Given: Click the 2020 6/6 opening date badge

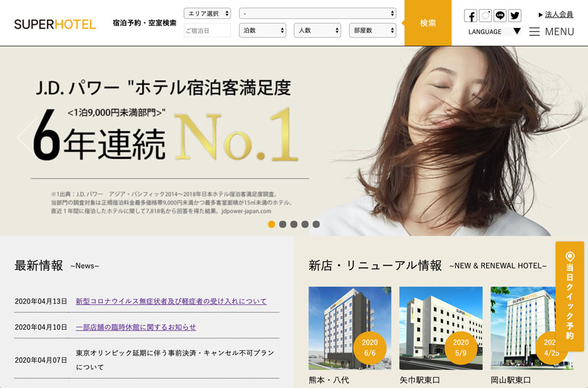Looking at the screenshot, I should coord(370,348).
